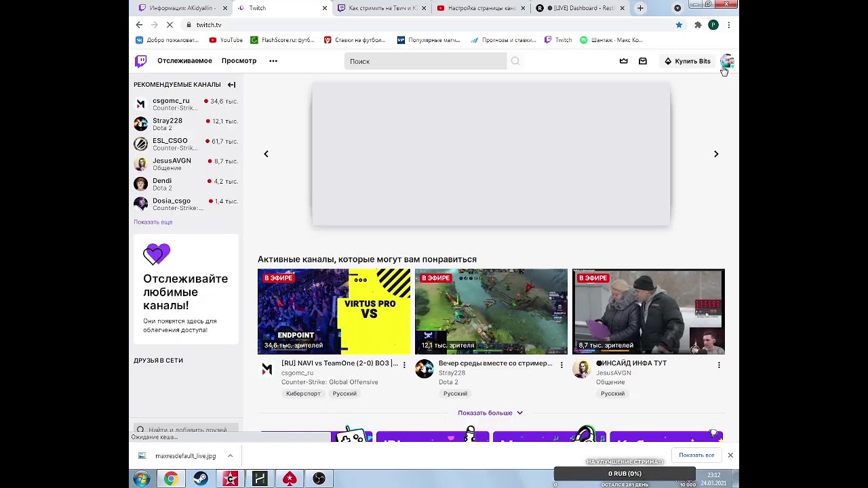This screenshot has height=488, width=868.
Task: Close the downloads bar
Action: pyautogui.click(x=730, y=455)
